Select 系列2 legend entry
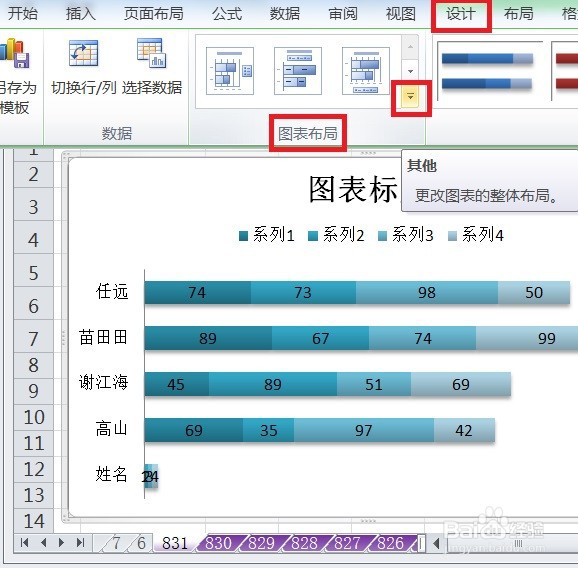This screenshot has height=568, width=578. pos(336,235)
